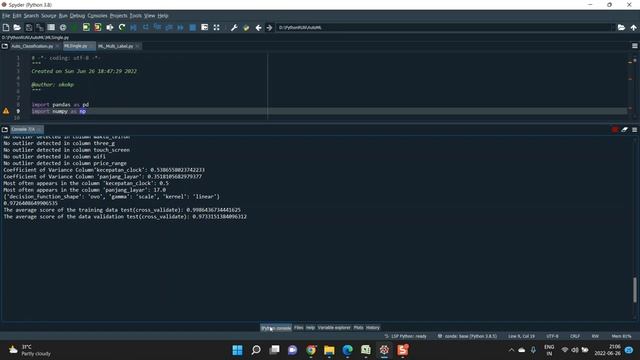Start debugging the file icon
This screenshot has width=640, height=360.
click(133, 27)
